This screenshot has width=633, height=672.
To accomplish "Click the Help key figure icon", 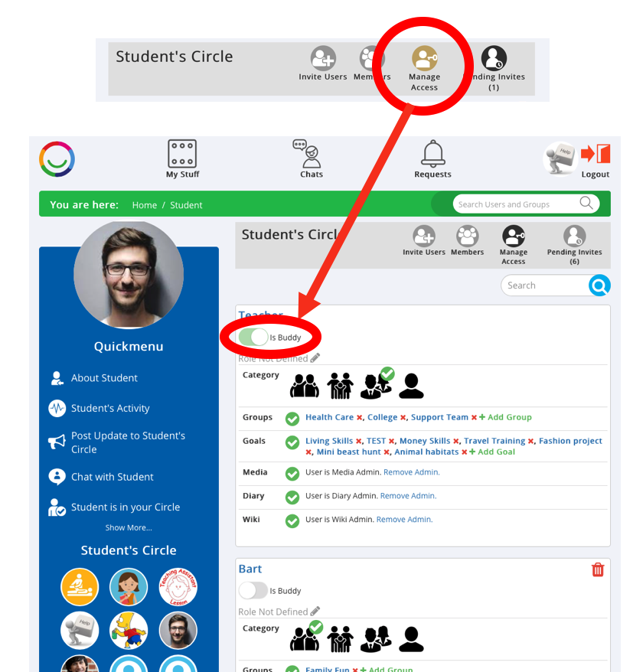I will tap(560, 158).
